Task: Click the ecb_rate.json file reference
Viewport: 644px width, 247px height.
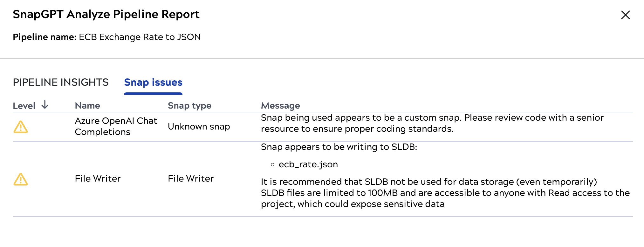Action: (x=308, y=164)
